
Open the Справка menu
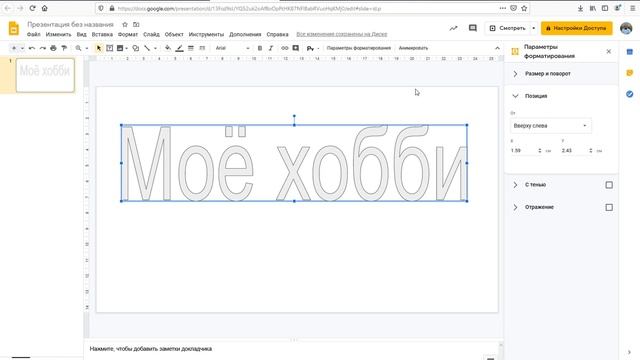278,34
